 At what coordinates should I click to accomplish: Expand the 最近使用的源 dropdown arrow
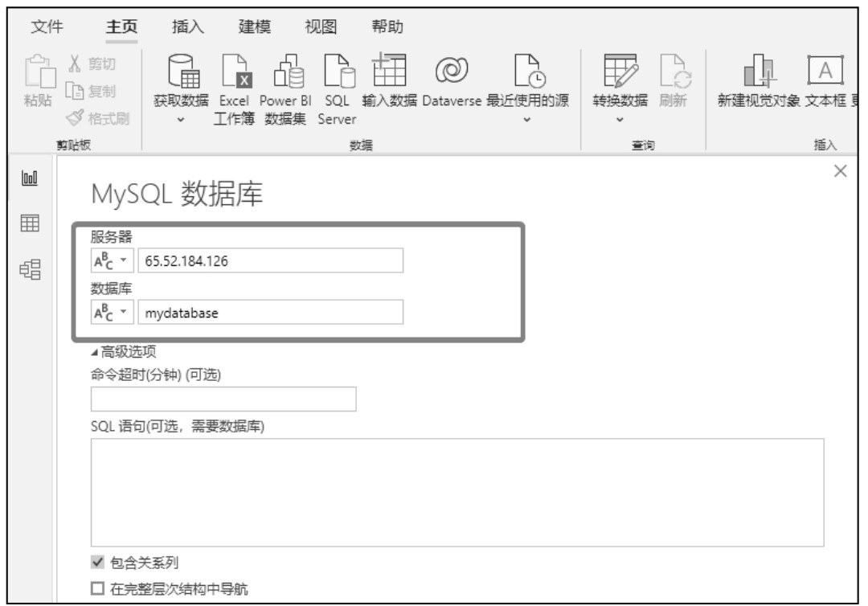click(x=527, y=120)
